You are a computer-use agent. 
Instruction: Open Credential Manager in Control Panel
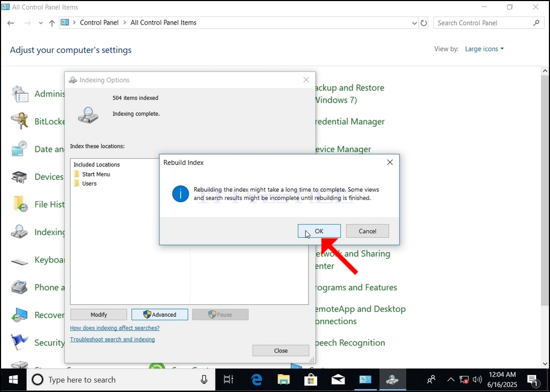click(350, 121)
